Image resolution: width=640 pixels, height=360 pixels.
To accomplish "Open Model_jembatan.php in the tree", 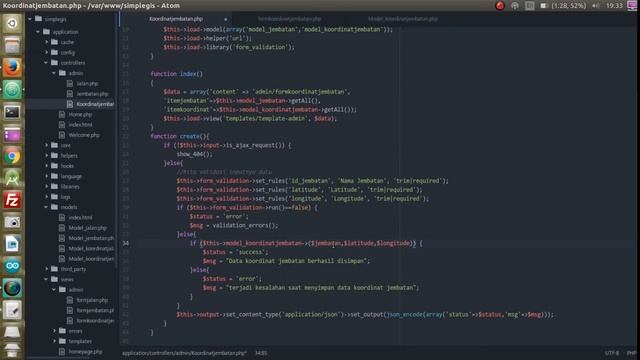I will 91,238.
